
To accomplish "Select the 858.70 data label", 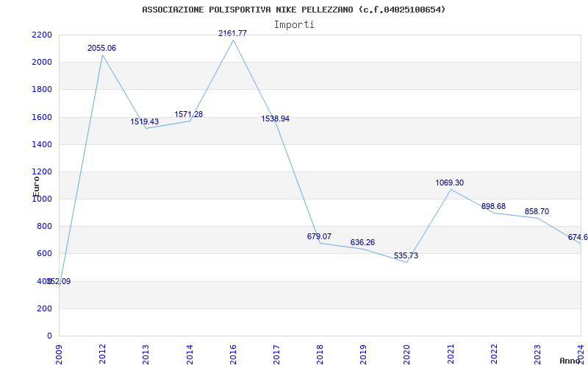I will [x=537, y=211].
